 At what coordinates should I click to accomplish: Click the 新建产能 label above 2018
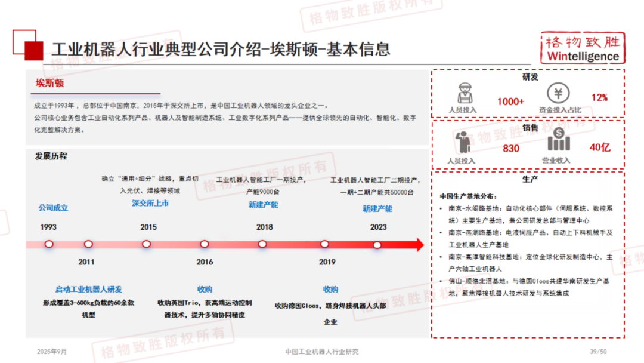[264, 205]
